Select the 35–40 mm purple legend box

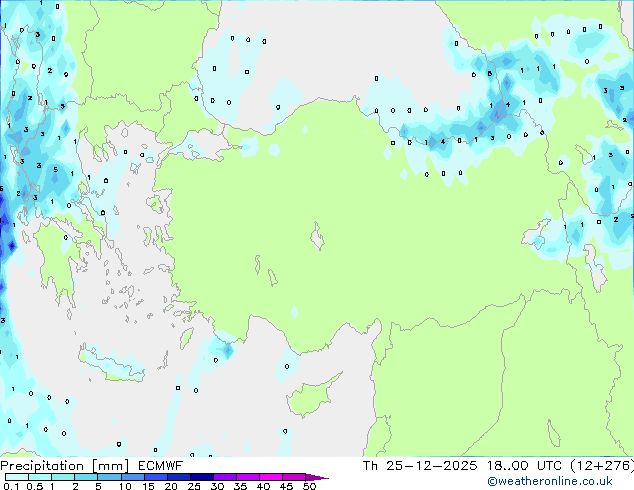pos(248,477)
